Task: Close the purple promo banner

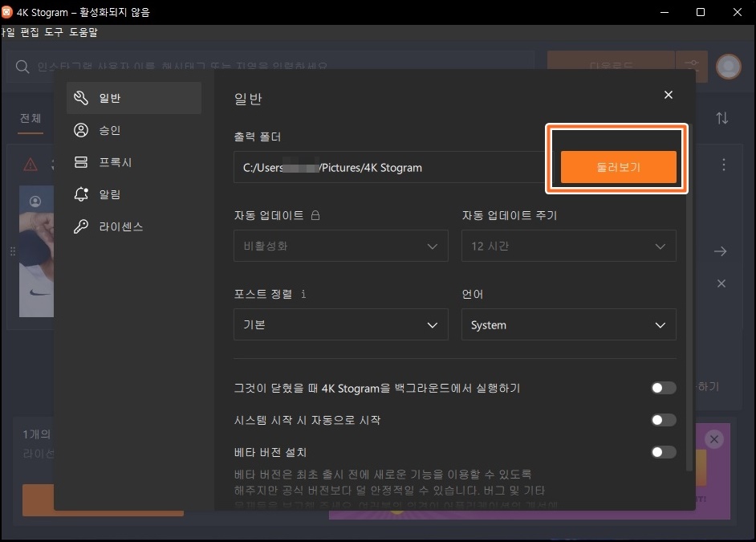Action: point(714,439)
